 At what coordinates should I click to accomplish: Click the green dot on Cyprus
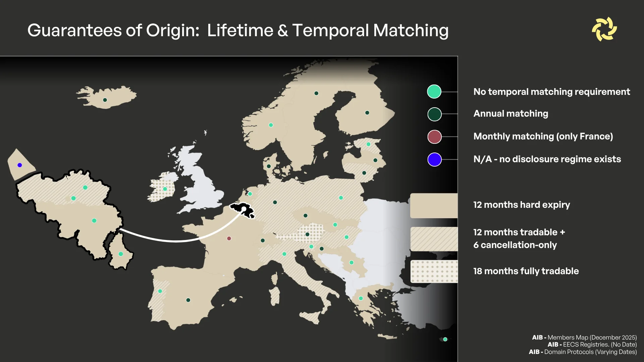pos(445,340)
